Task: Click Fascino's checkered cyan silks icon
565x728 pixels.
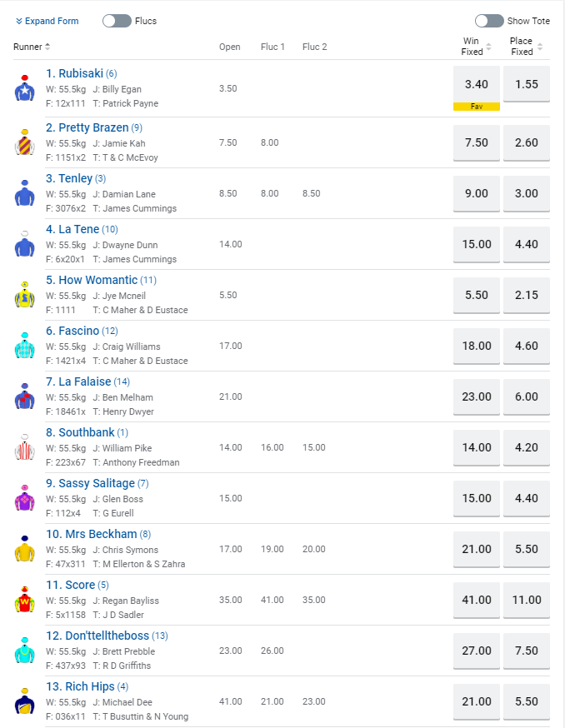Action: pos(24,346)
